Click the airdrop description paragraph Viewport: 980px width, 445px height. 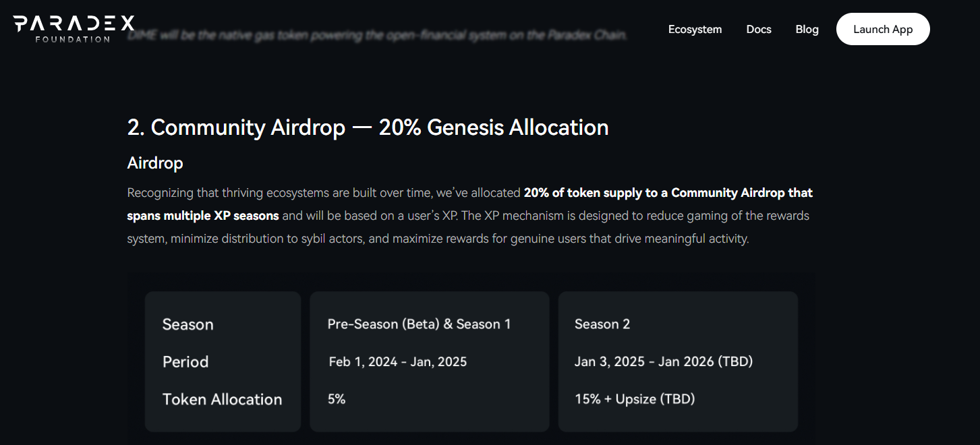(470, 215)
